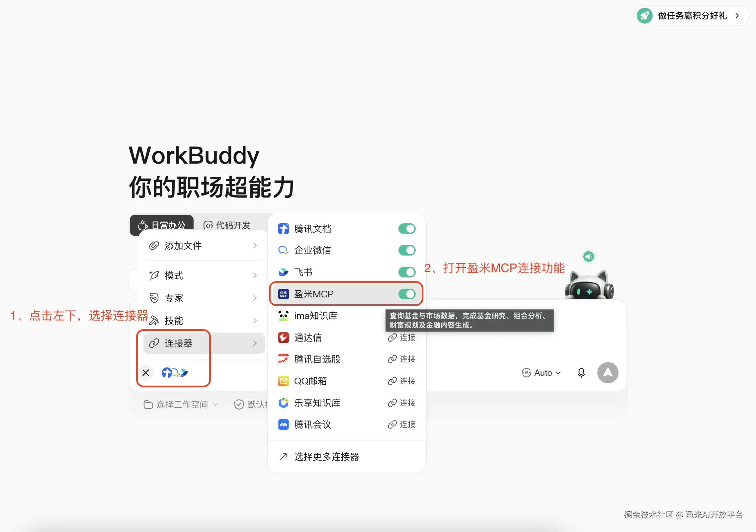Click the microphone voice input icon
This screenshot has width=756, height=532.
click(x=581, y=373)
